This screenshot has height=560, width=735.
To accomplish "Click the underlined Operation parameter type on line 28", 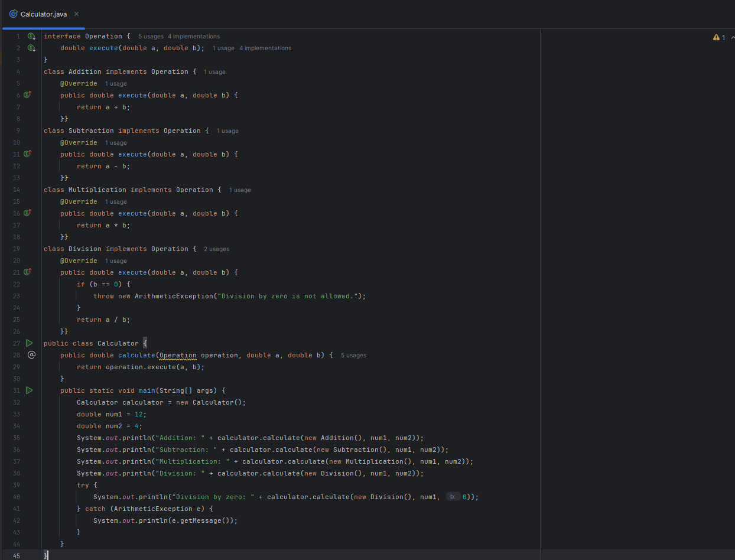I will tap(178, 355).
